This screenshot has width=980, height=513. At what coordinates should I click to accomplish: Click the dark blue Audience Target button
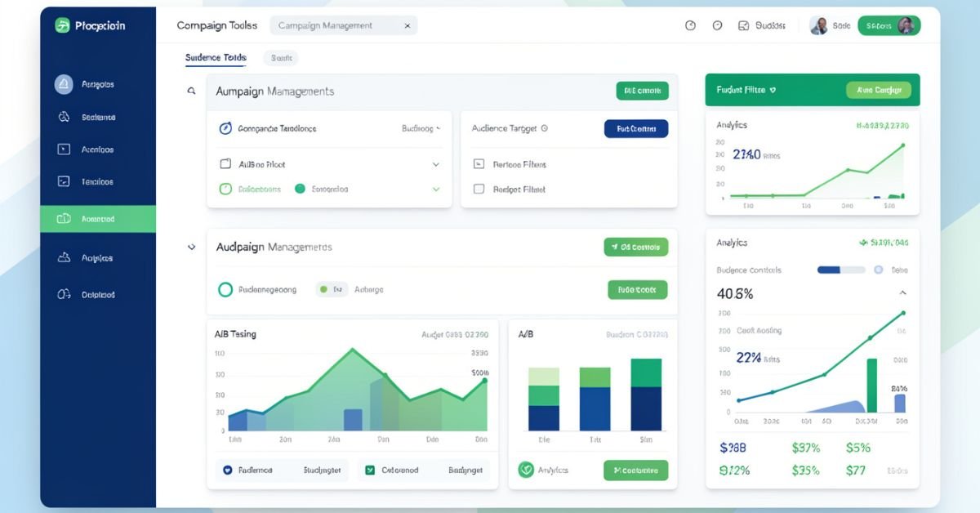point(636,128)
